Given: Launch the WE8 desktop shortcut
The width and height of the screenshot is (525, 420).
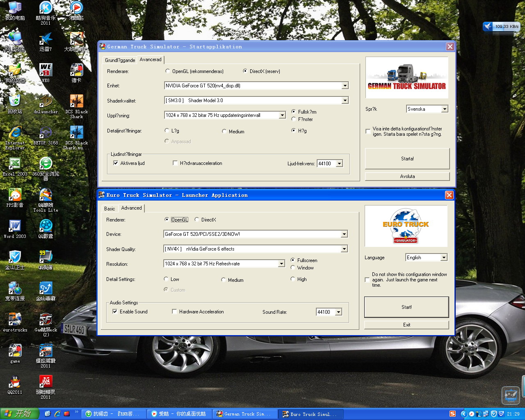Looking at the screenshot, I should click(x=46, y=73).
